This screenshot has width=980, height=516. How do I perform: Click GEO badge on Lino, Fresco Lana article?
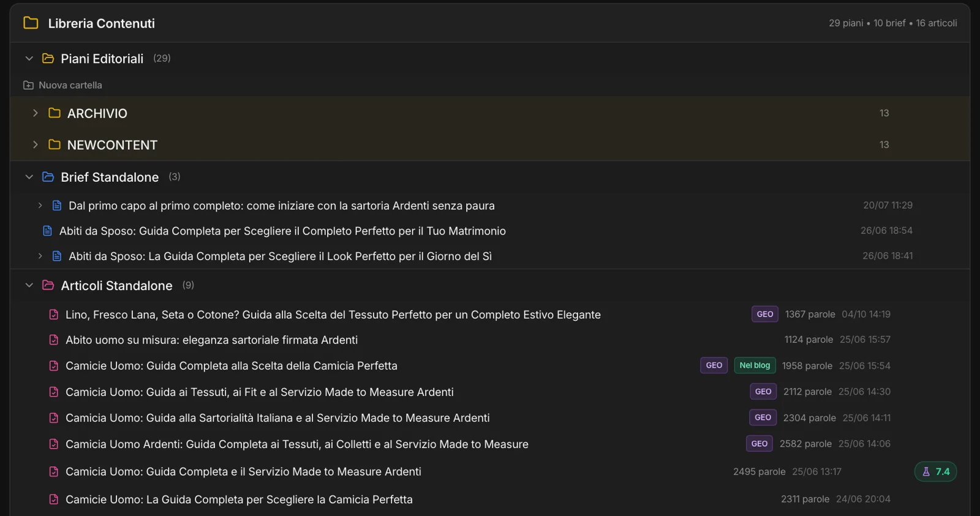(765, 314)
